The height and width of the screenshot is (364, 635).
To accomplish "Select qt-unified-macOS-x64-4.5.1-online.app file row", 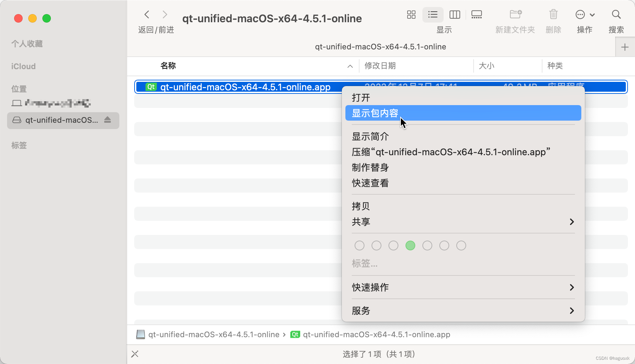I will (x=381, y=87).
